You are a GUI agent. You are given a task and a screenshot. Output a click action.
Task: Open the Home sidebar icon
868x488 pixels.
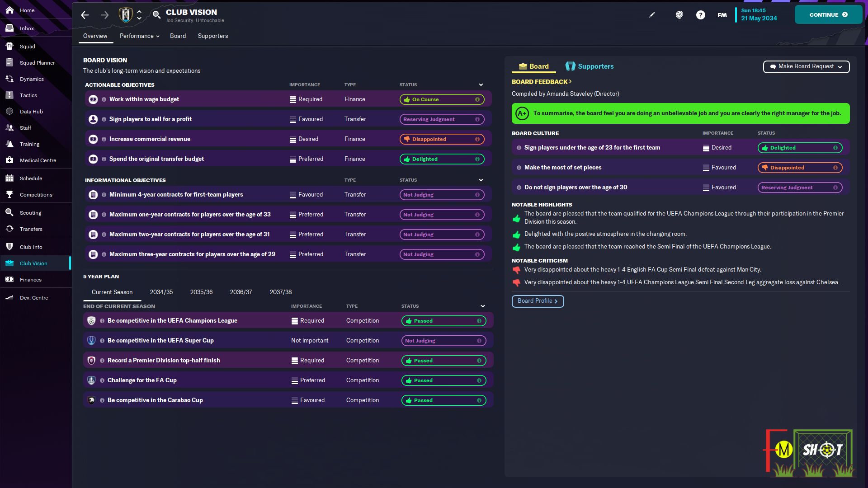tap(9, 10)
